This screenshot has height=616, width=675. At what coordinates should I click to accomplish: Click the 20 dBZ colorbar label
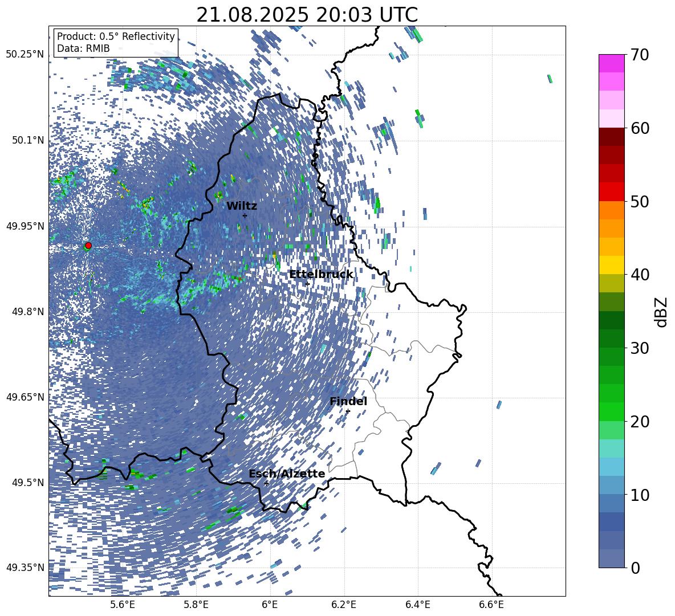640,422
